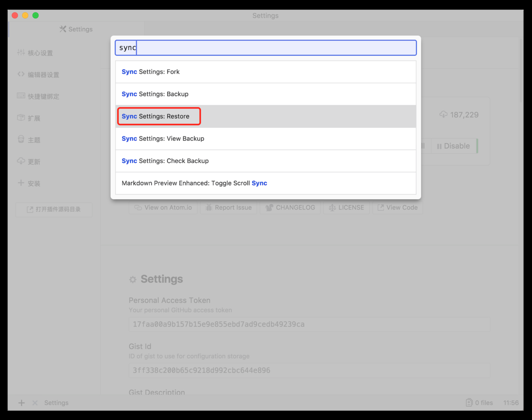Open the 扩展 (Packages) section
Viewport: 532px width, 420px height.
[35, 118]
